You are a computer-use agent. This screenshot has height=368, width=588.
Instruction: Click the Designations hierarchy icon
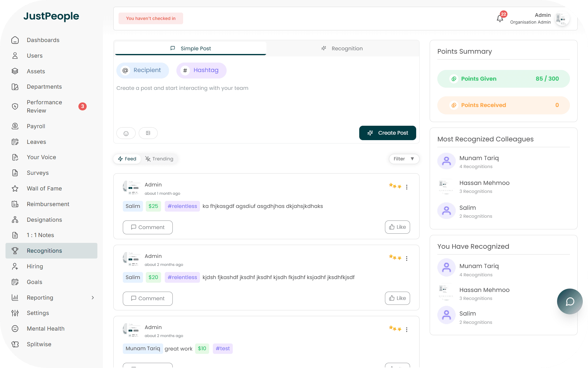[15, 220]
